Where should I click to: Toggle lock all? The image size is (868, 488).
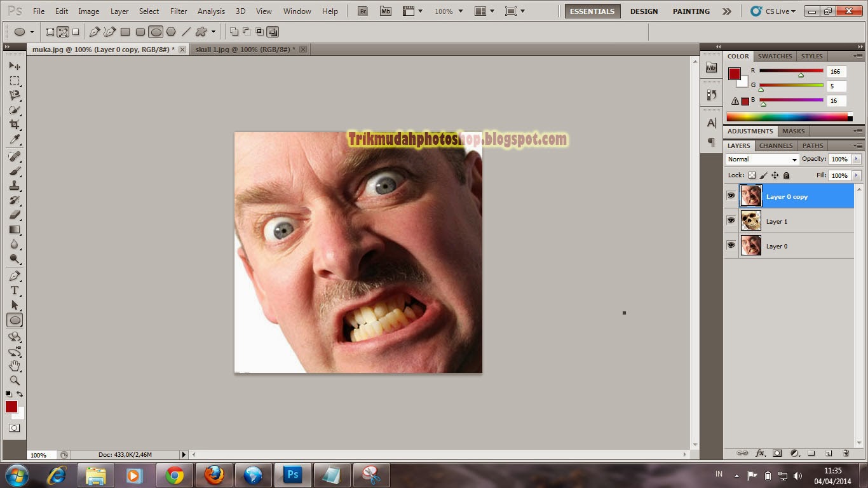point(786,175)
